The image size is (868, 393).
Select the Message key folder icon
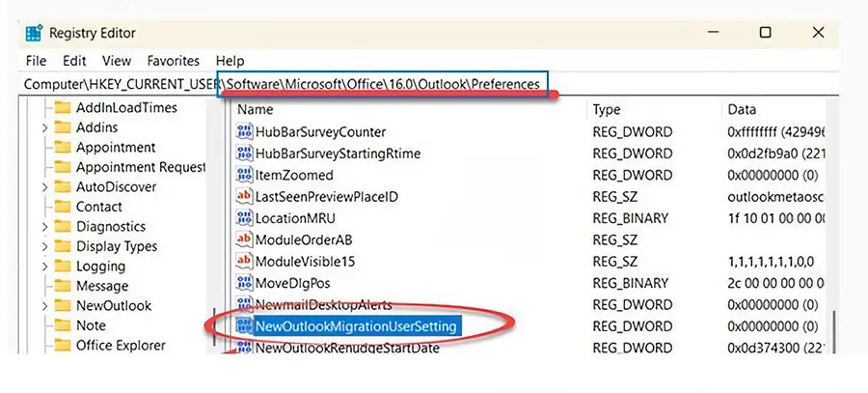click(63, 286)
